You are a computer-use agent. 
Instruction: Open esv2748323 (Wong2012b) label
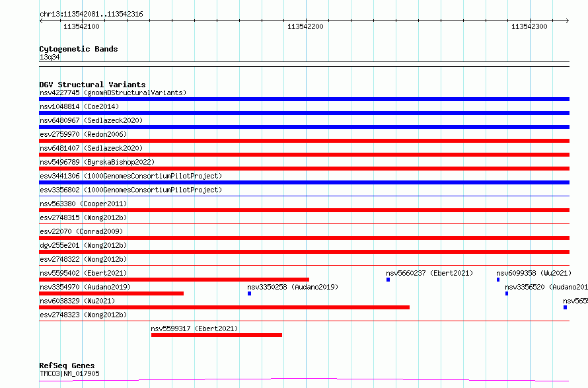83,315
